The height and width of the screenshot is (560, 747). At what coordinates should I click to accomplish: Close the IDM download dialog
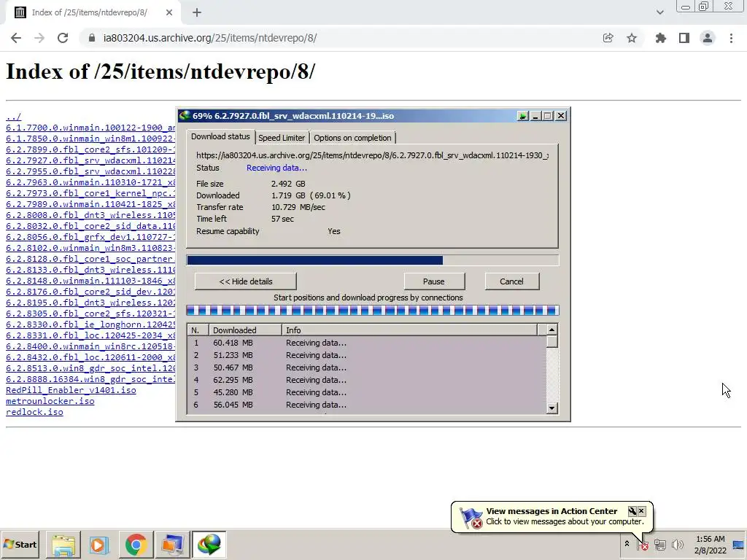click(561, 116)
